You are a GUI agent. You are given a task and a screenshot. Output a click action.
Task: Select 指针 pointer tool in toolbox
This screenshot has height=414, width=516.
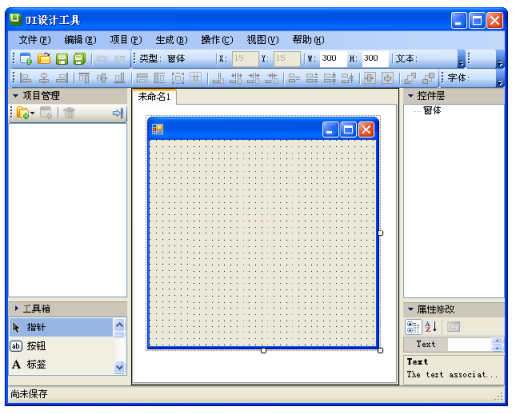(61, 327)
